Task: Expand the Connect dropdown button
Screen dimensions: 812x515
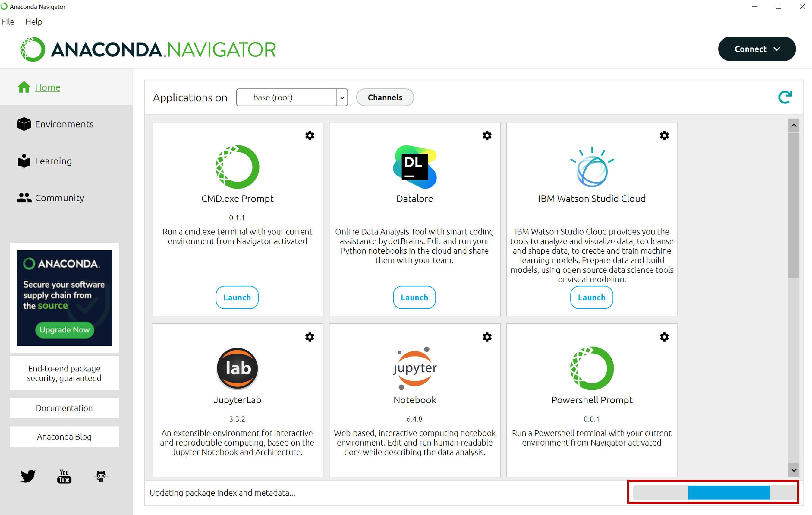Action: 757,49
